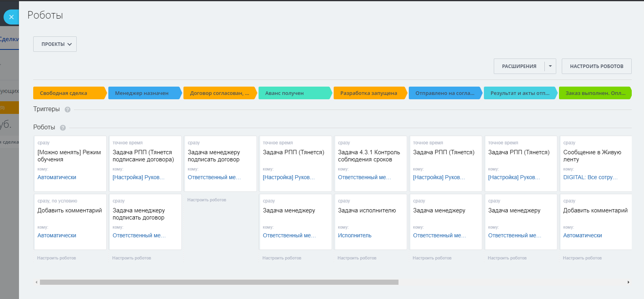Open the ПРОЕКТЫ dropdown
The image size is (644, 299).
[55, 44]
